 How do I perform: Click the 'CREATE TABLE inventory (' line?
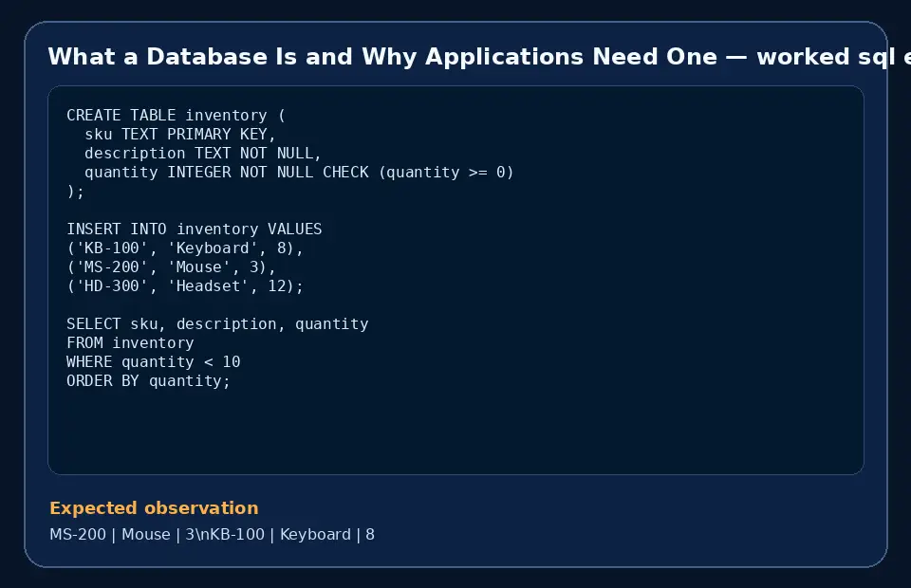[x=177, y=116]
